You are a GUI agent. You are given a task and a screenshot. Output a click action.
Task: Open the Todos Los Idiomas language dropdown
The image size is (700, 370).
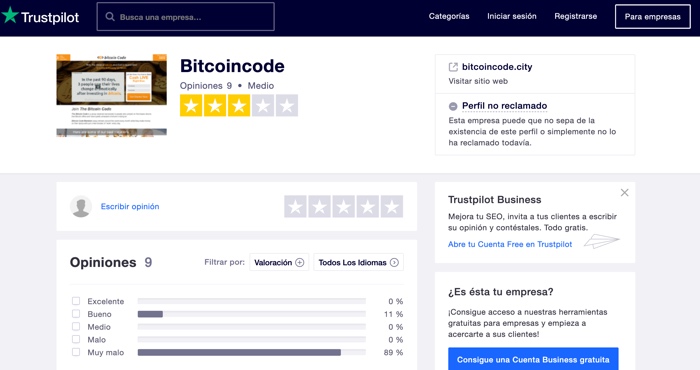tap(358, 262)
